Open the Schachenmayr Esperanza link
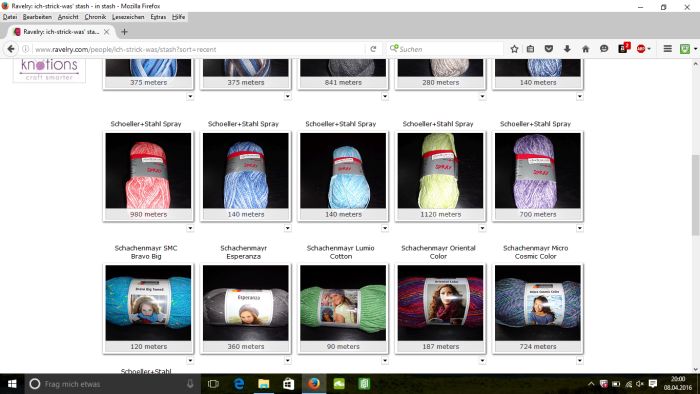 [x=243, y=252]
